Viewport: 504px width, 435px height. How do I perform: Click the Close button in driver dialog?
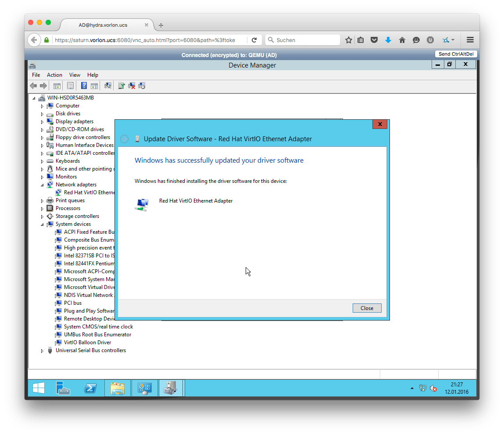[367, 308]
